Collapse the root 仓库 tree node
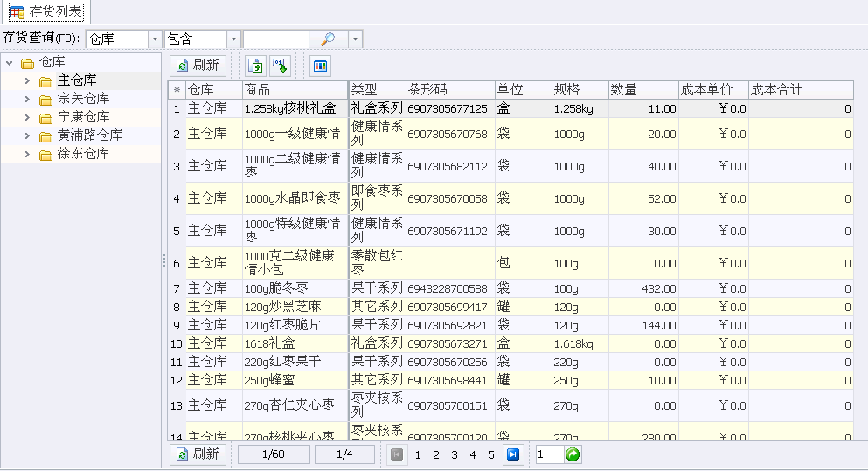This screenshot has height=471, width=868. pyautogui.click(x=10, y=63)
